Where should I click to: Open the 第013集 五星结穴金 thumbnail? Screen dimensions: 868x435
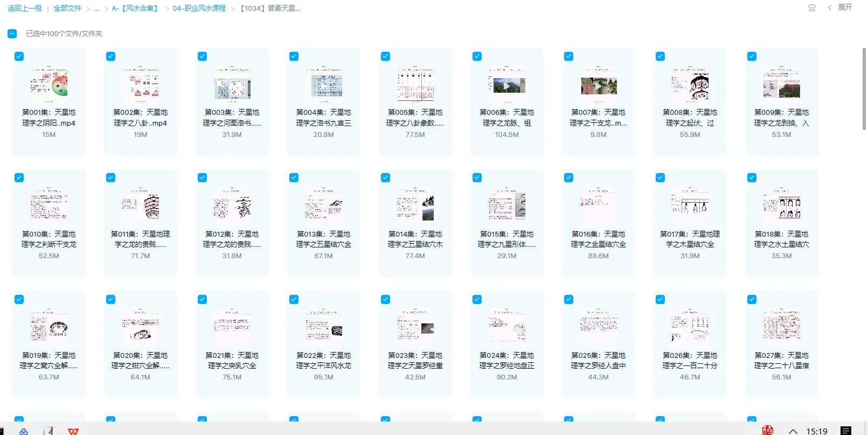[x=324, y=206]
